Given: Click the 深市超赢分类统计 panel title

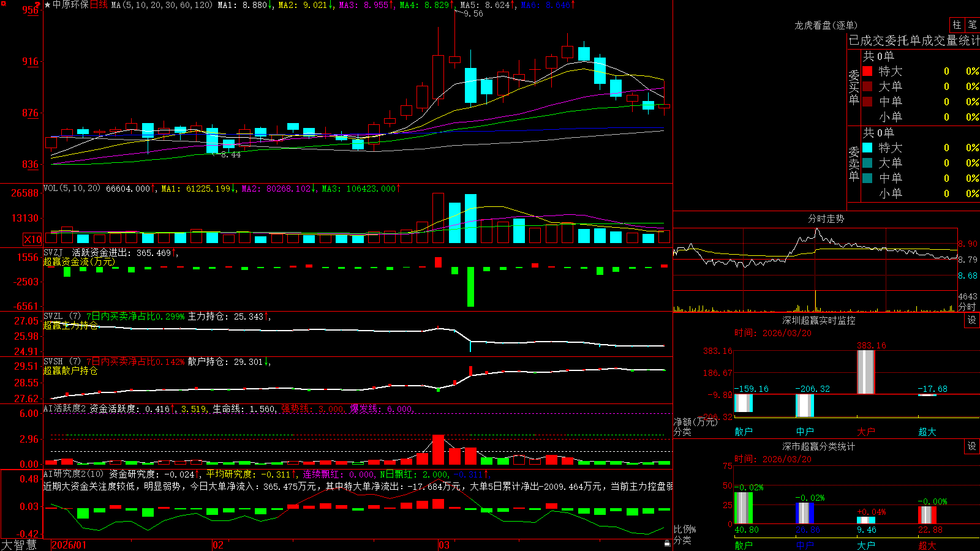Looking at the screenshot, I should tap(818, 446).
